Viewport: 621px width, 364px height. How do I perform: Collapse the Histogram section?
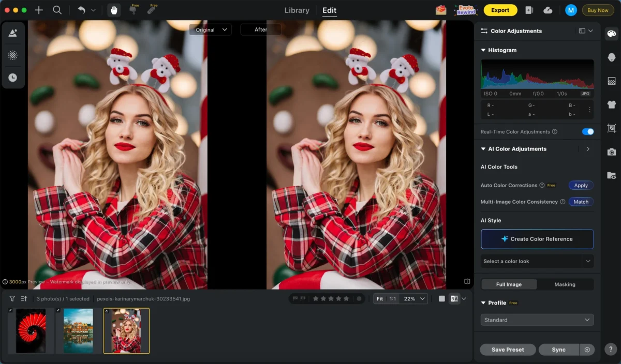pyautogui.click(x=483, y=50)
